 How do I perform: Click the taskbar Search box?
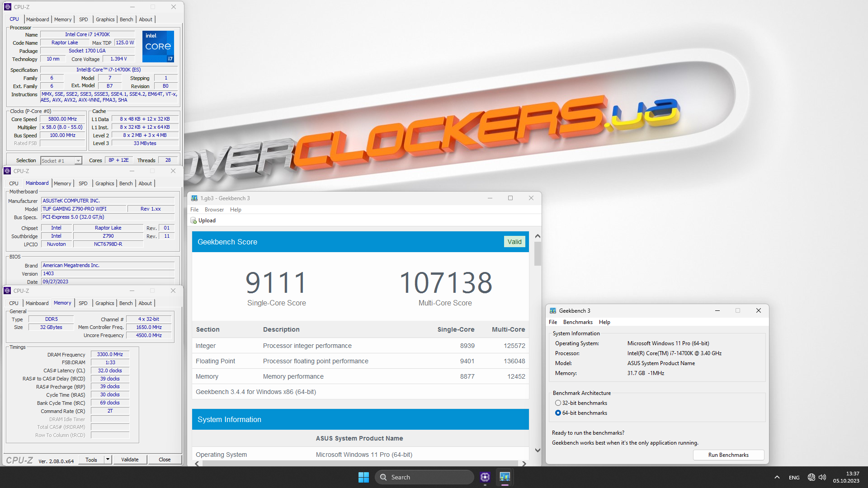[424, 477]
